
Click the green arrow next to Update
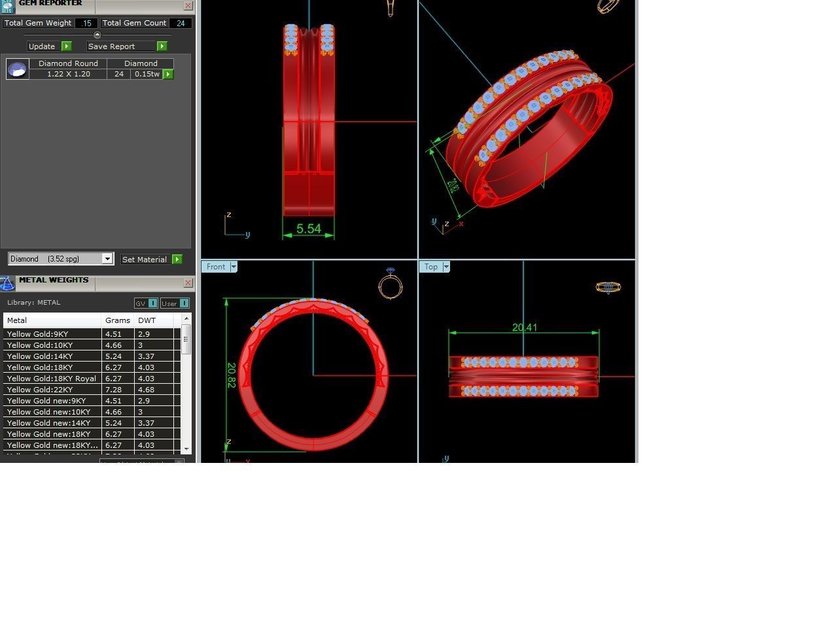[67, 46]
